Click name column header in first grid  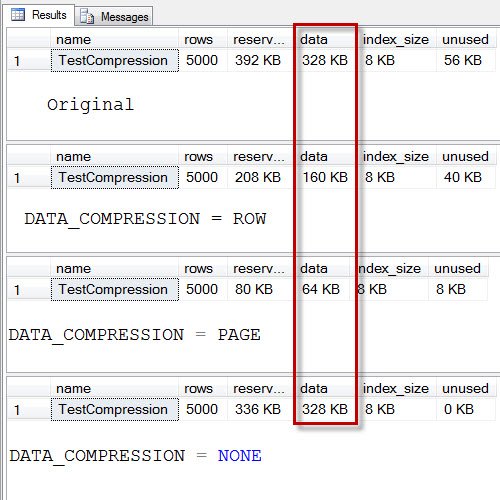click(114, 39)
